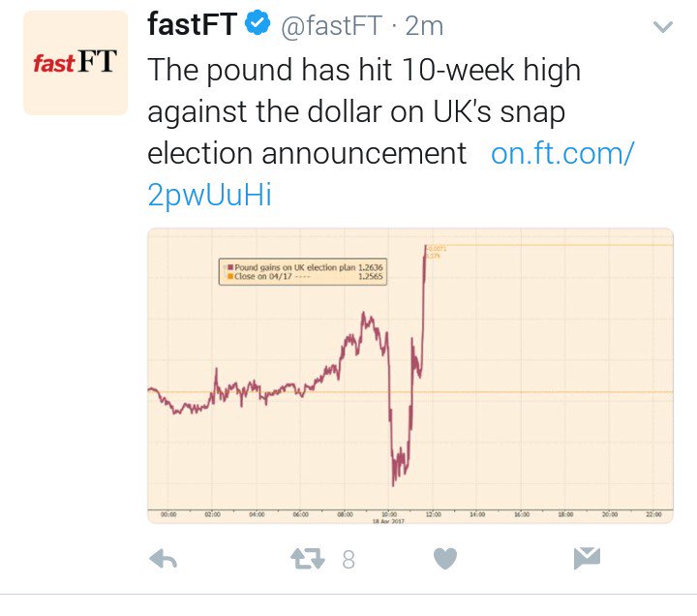Click the blue verified badge
The image size is (697, 616).
click(258, 23)
